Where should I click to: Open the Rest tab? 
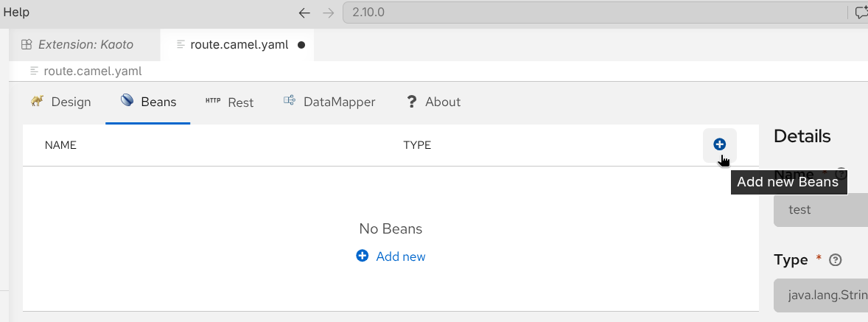[x=229, y=102]
